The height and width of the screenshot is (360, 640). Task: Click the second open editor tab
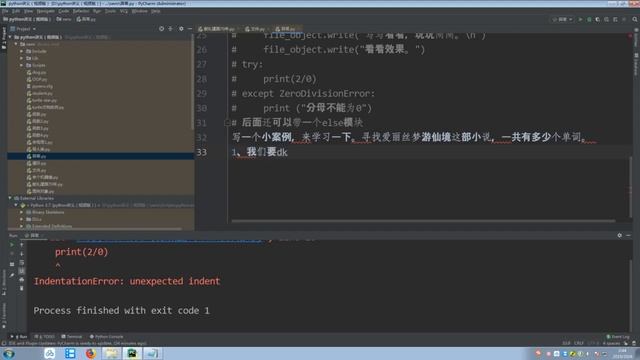(x=257, y=29)
